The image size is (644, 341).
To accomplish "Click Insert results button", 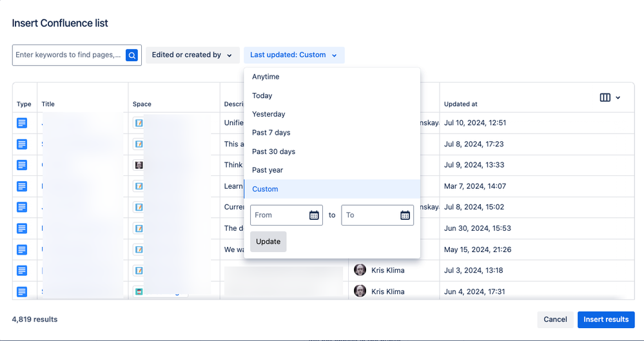I will coord(606,320).
